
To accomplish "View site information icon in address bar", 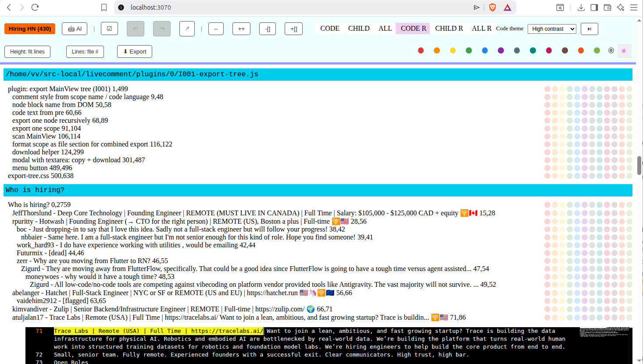I will tap(121, 7).
